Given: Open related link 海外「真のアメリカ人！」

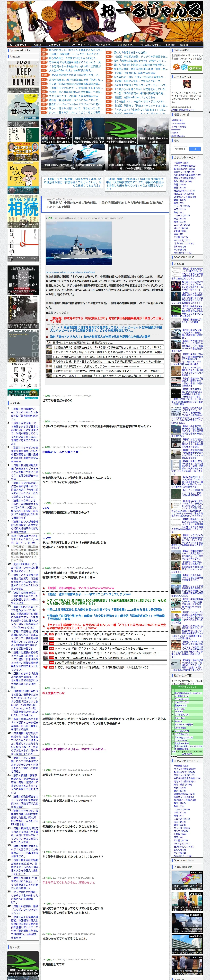Looking at the screenshot, I should [x=100, y=337].
